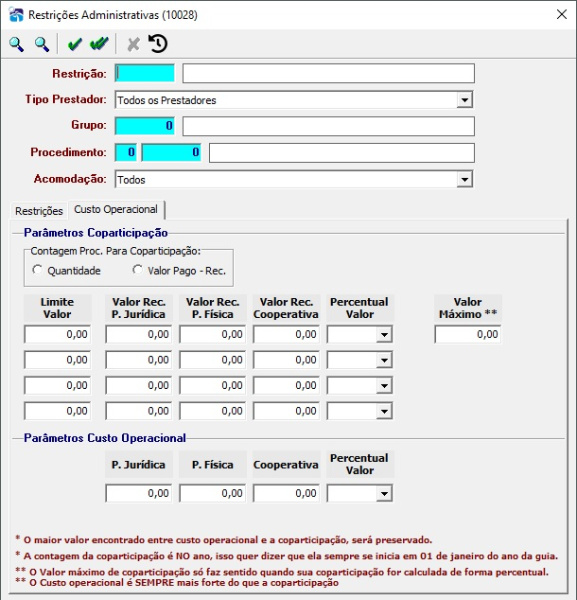Click third row Valor Rec. P. Física field
Viewport: 577px width, 600px height.
tap(212, 385)
